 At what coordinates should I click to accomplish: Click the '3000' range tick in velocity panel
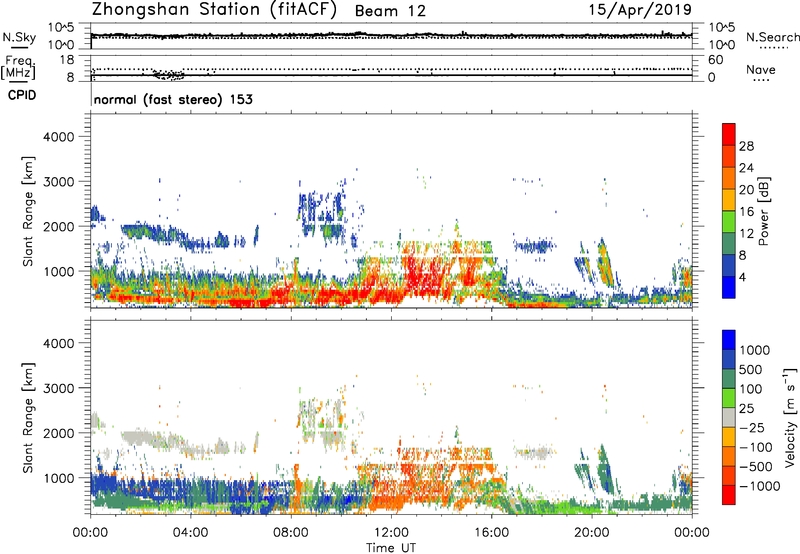pos(59,388)
